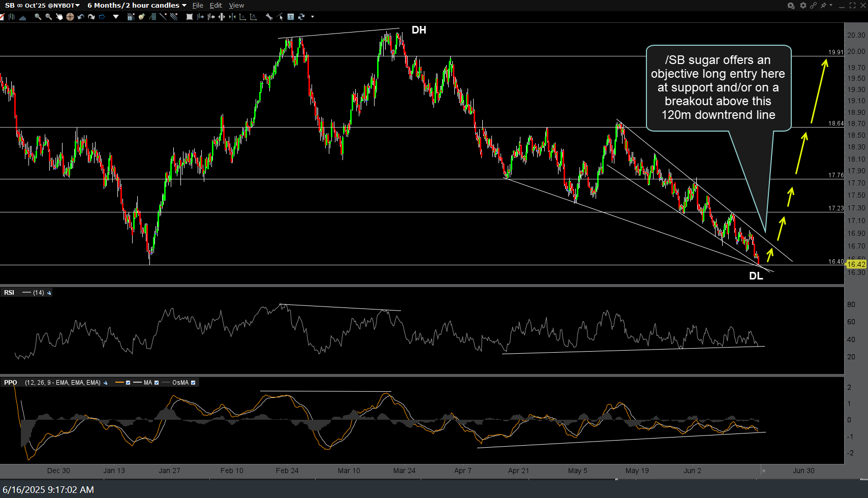
Task: Select the hand pan tool
Action: tap(59, 17)
